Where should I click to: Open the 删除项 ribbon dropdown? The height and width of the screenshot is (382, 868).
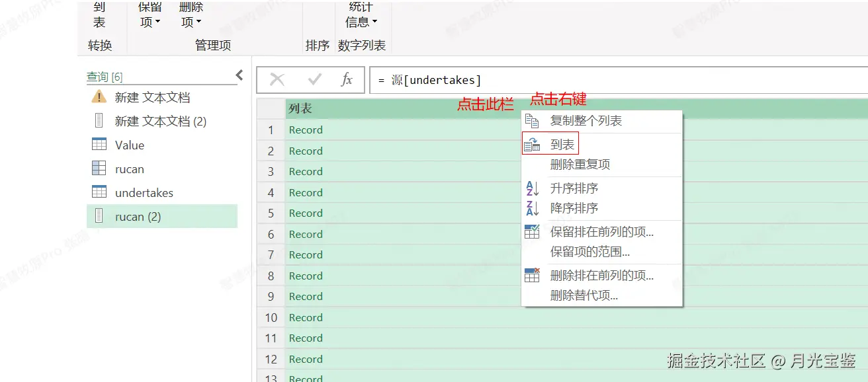pos(191,15)
